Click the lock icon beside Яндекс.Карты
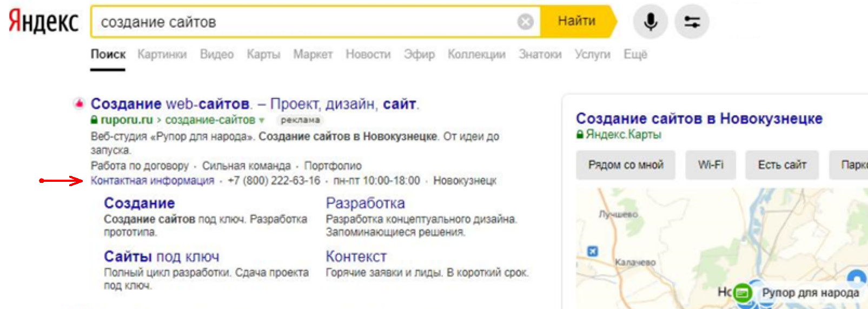Image resolution: width=868 pixels, height=309 pixels. (x=580, y=134)
